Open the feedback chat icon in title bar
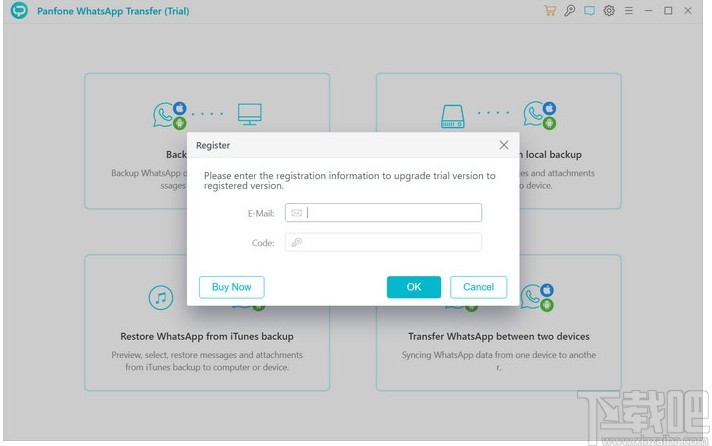Image resolution: width=712 pixels, height=446 pixels. [589, 10]
